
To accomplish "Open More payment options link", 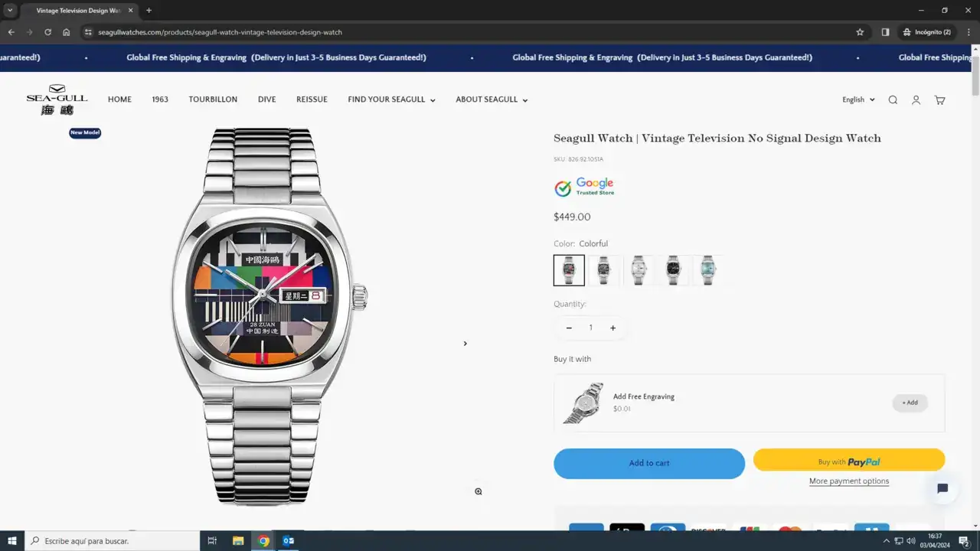I will [x=849, y=481].
